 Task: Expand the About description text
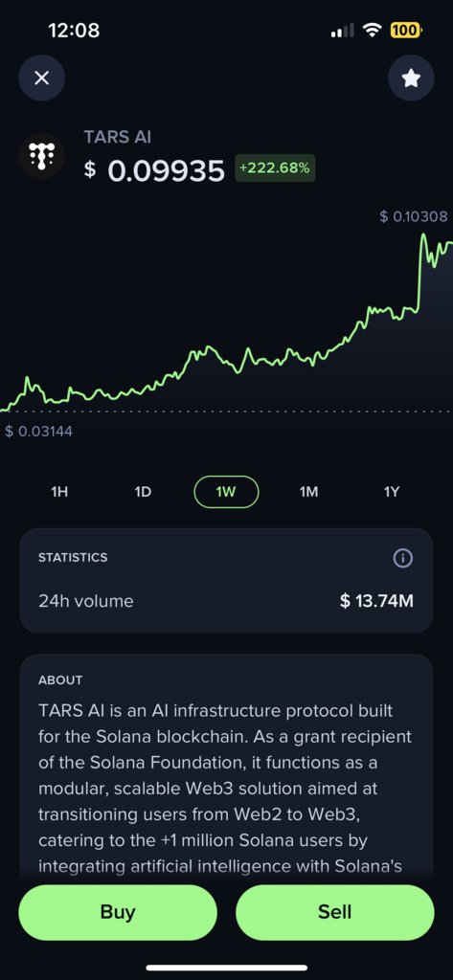[x=226, y=789]
